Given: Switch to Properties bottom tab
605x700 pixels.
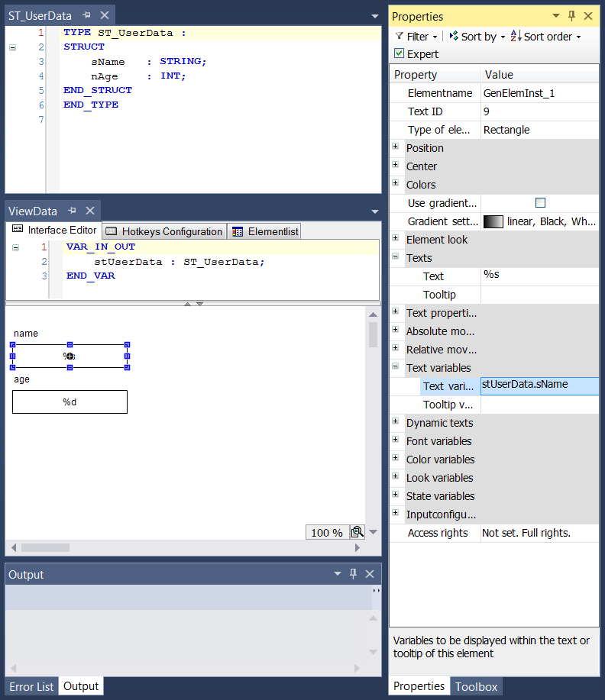Looking at the screenshot, I should tap(419, 686).
